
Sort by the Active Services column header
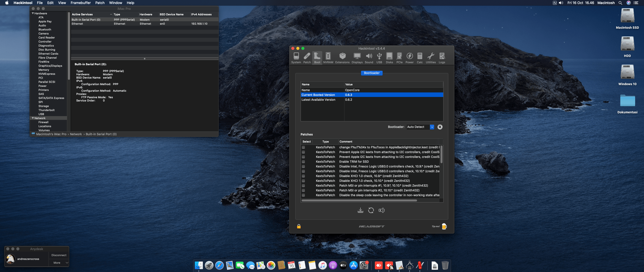pos(92,14)
